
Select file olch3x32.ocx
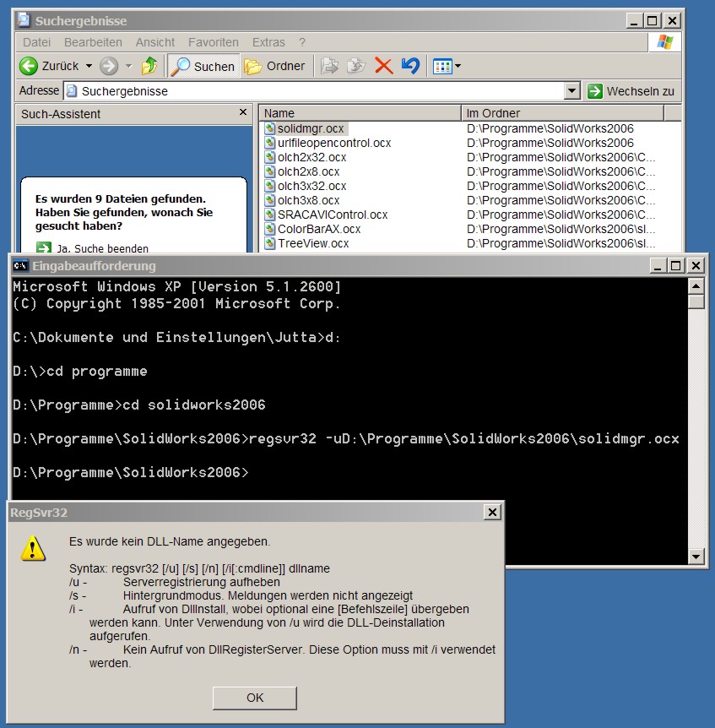coord(311,186)
